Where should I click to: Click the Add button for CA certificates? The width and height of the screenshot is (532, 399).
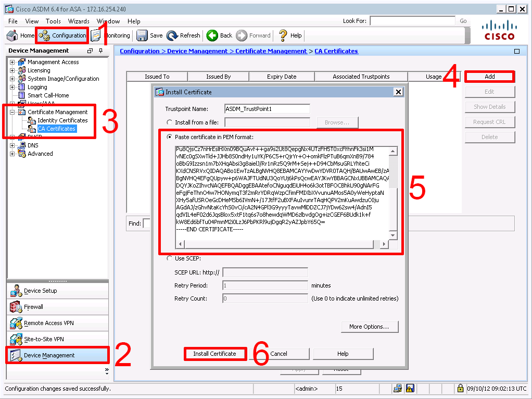click(x=490, y=77)
